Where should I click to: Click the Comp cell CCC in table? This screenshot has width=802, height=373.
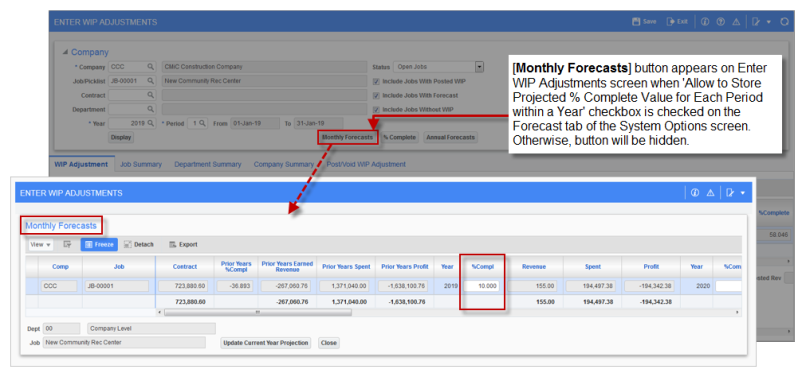pos(59,286)
